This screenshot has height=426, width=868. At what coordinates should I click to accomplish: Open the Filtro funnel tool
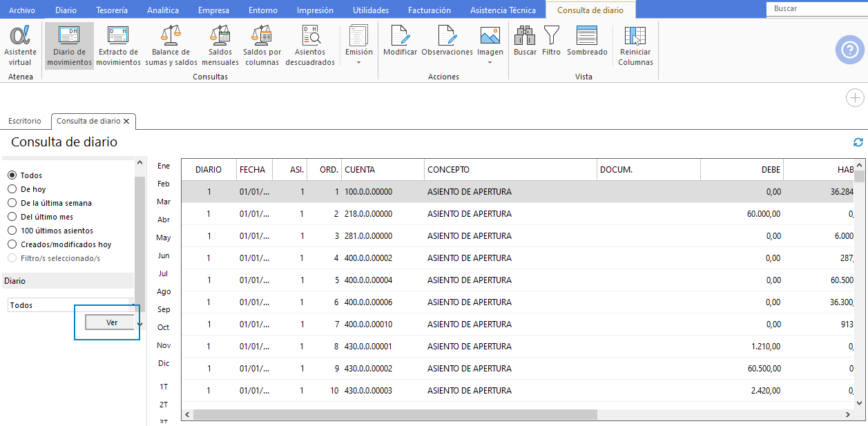552,41
